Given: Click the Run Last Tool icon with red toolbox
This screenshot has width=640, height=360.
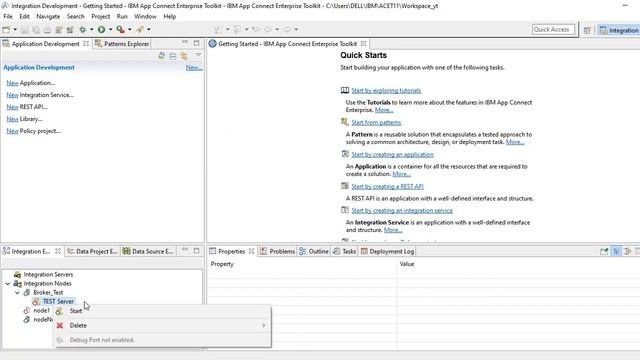Looking at the screenshot, I should (120, 29).
